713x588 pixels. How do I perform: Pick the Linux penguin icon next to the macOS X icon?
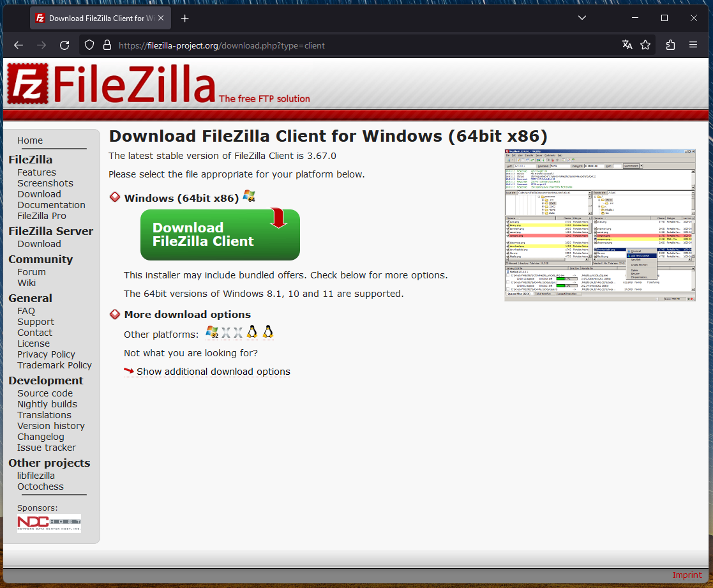pyautogui.click(x=252, y=333)
